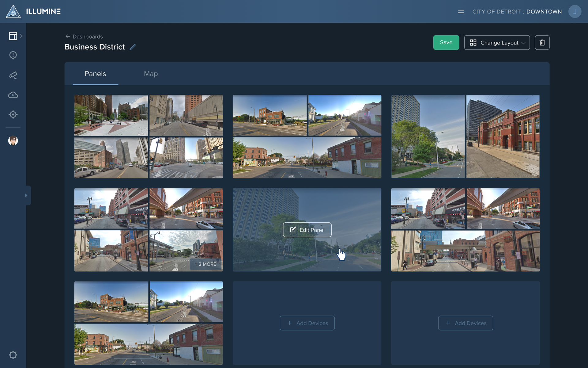This screenshot has width=588, height=368.
Task: Edit the Business District title pencil
Action: point(133,47)
